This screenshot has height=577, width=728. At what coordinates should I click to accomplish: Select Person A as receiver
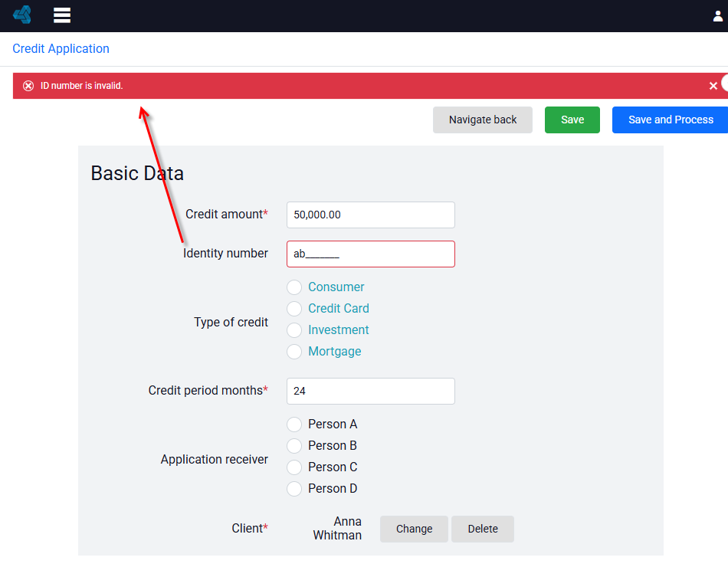point(294,425)
